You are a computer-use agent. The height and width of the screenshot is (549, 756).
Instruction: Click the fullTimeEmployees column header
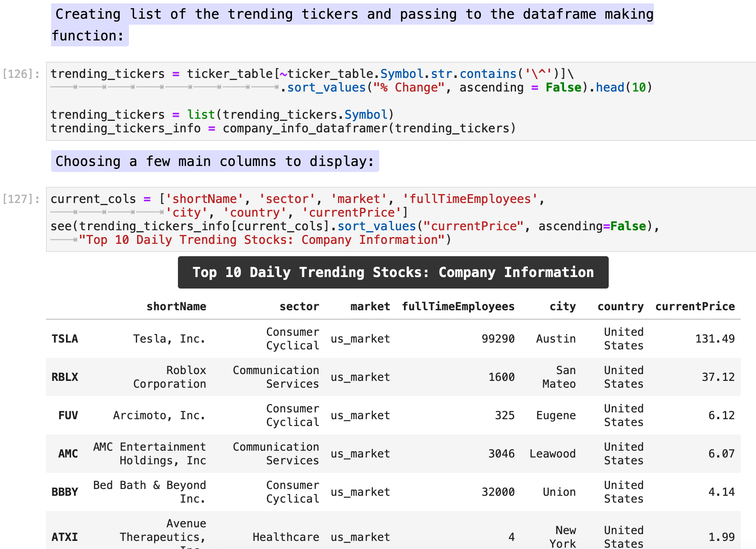pos(458,306)
